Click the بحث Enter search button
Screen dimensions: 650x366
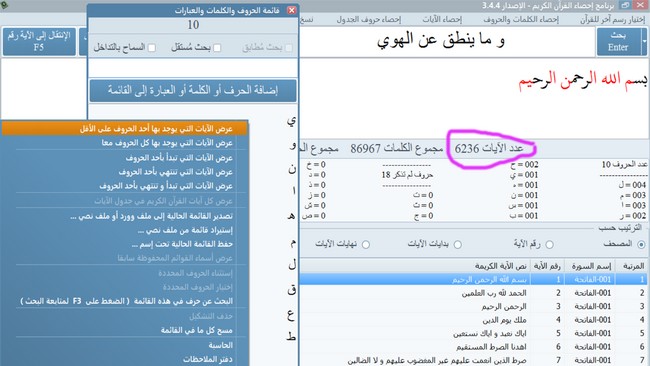tap(618, 41)
